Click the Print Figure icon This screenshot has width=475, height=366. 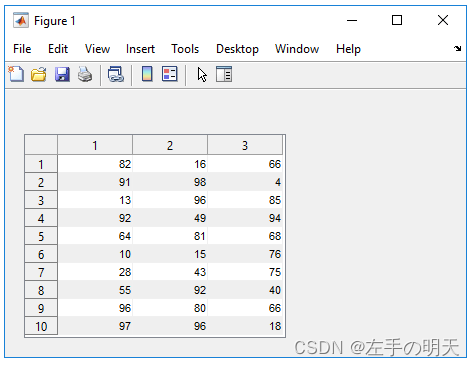click(85, 74)
